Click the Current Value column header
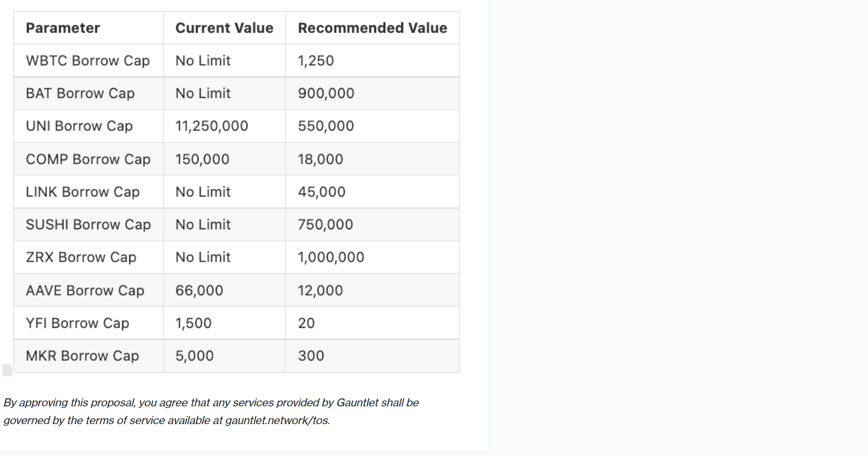The image size is (868, 457). [x=224, y=28]
